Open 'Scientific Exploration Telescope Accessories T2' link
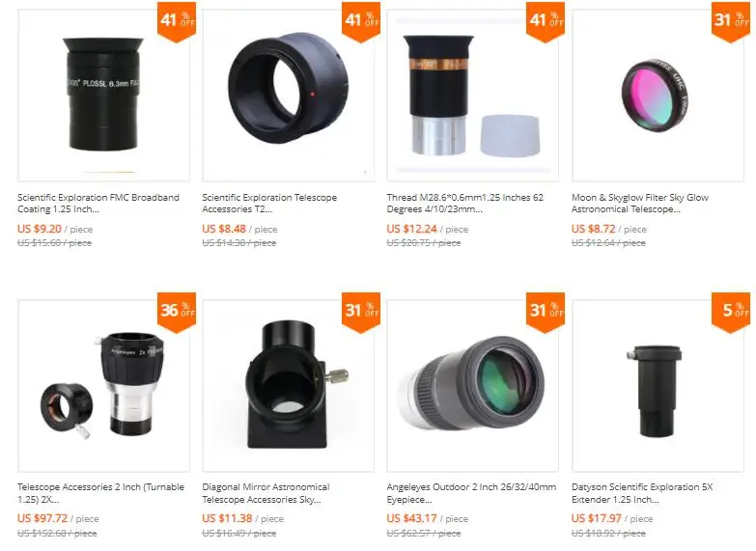Screen dimensions: 756x551 [269, 204]
